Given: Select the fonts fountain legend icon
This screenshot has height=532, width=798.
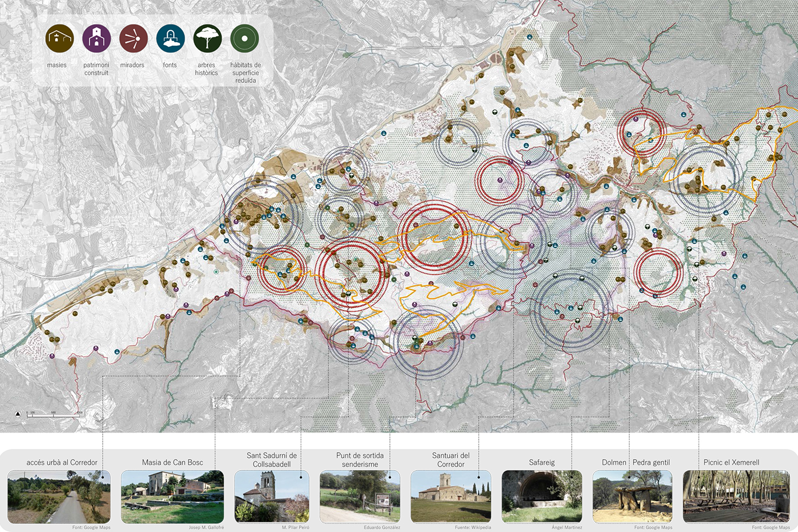Looking at the screenshot, I should pos(170,38).
